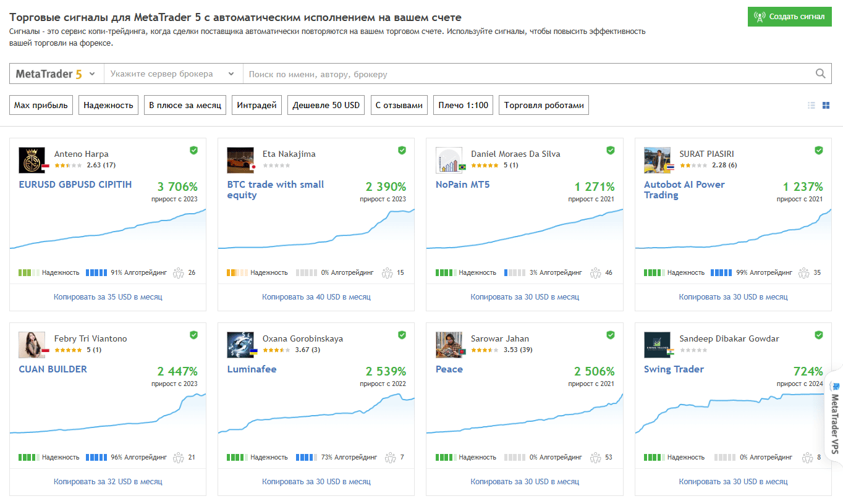
Task: Expand the broker server dropdown
Action: coord(173,73)
